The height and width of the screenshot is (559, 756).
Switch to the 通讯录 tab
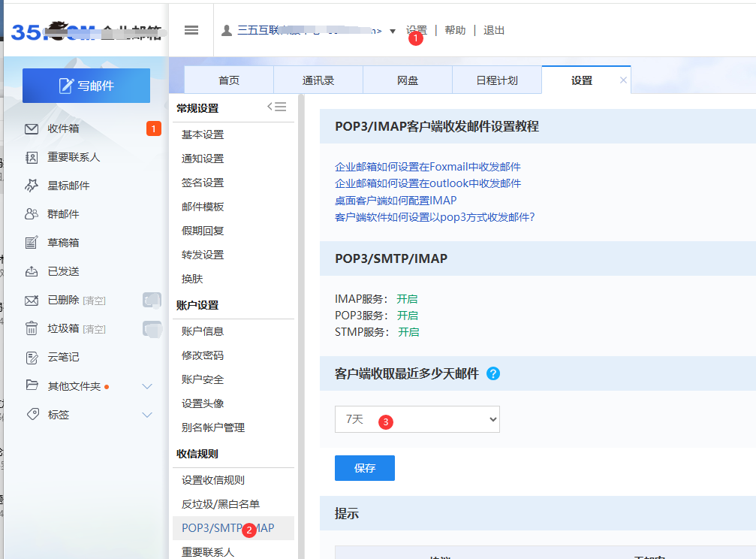click(318, 80)
